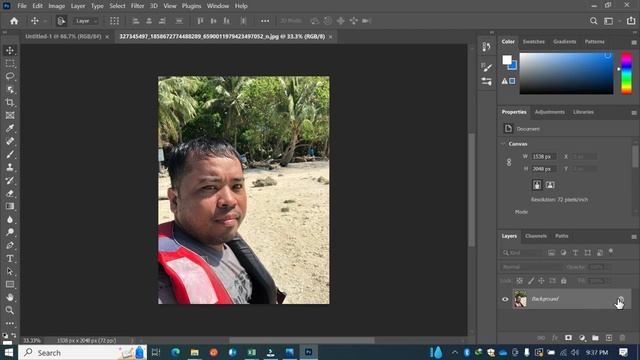Screen dimensions: 640x360
Task: Toggle the type layer filter in Layers
Action: point(575,253)
